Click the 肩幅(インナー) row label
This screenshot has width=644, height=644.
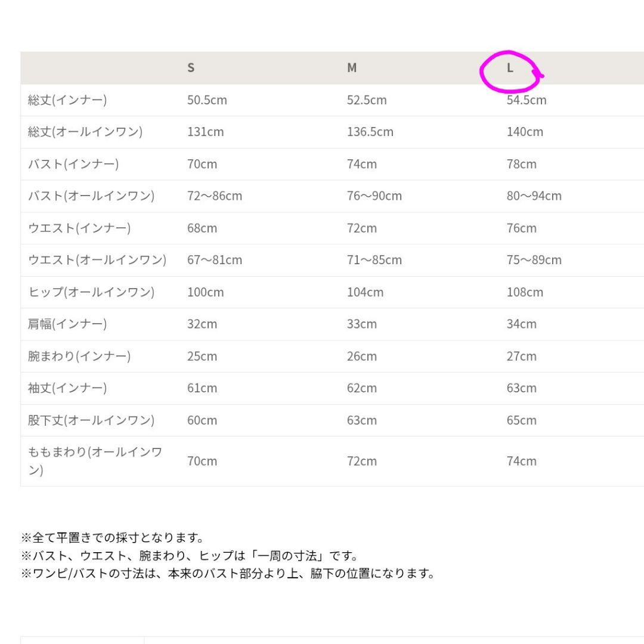67,324
